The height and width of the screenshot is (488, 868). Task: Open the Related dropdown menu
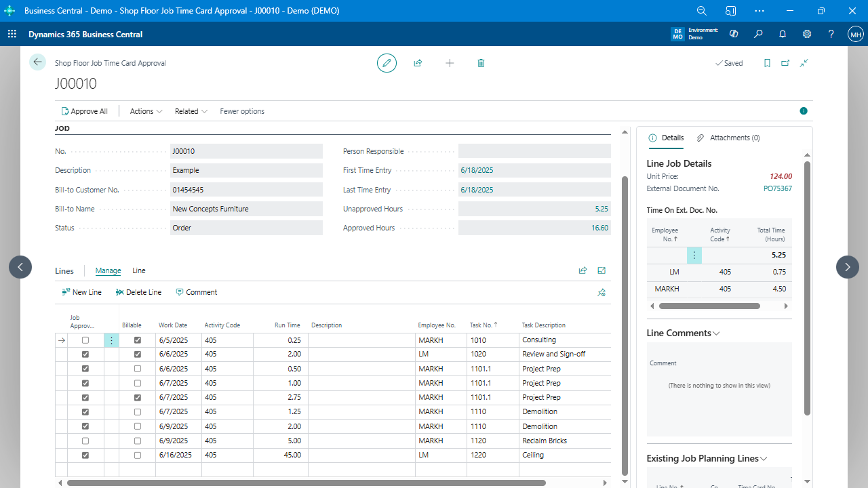(x=191, y=111)
